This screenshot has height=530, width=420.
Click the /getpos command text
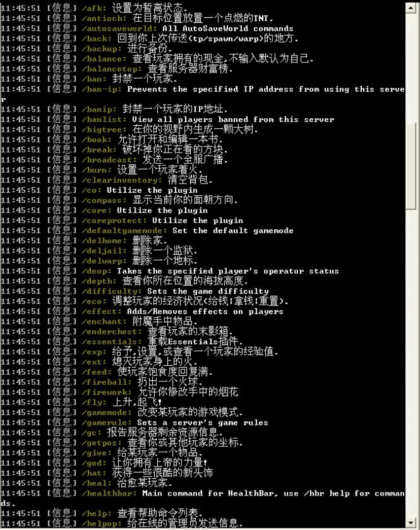coord(101,443)
